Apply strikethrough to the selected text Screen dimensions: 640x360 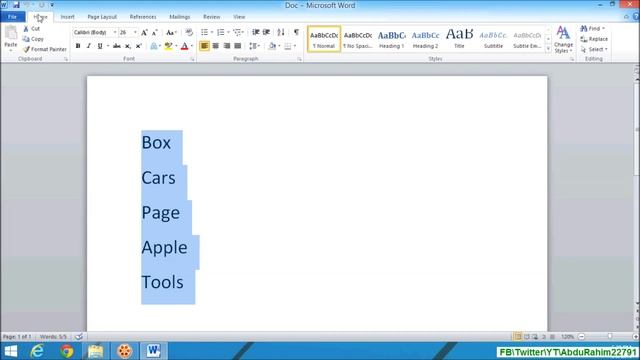pyautogui.click(x=117, y=46)
